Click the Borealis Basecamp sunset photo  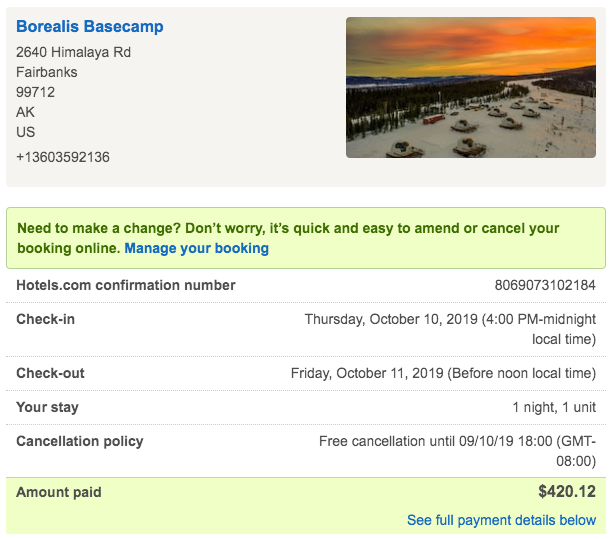click(x=471, y=88)
